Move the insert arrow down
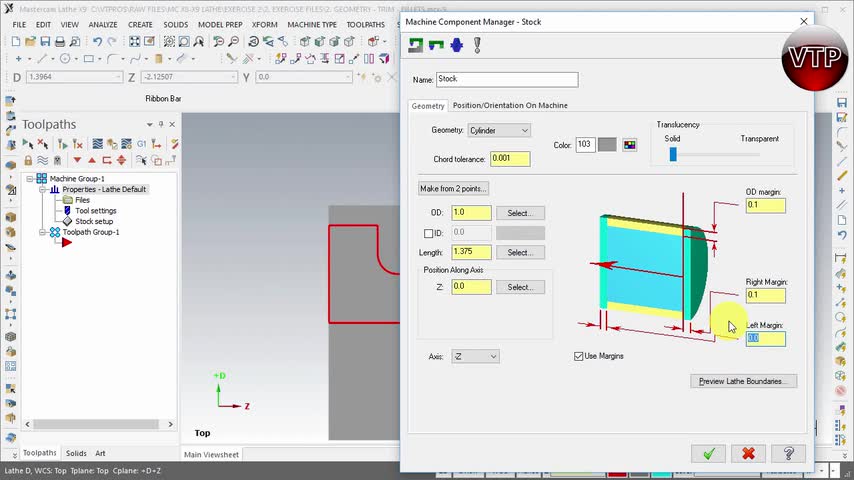The image size is (854, 480). coord(77,160)
